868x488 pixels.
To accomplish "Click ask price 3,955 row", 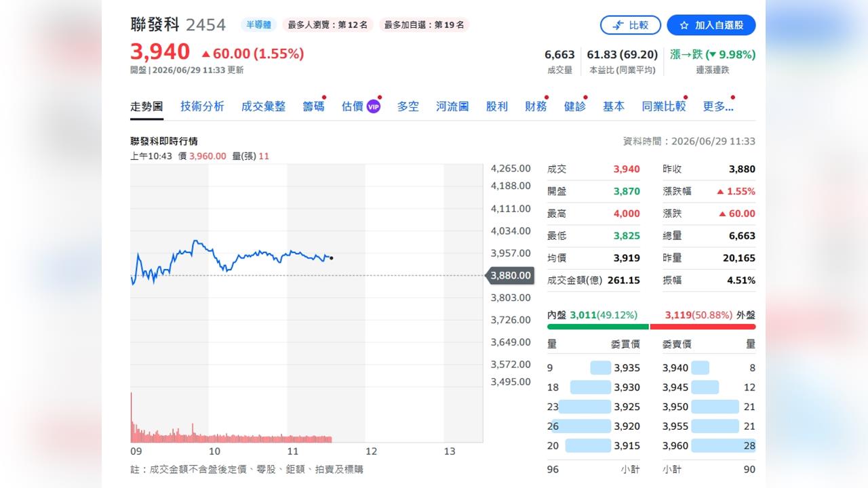I will coord(709,426).
